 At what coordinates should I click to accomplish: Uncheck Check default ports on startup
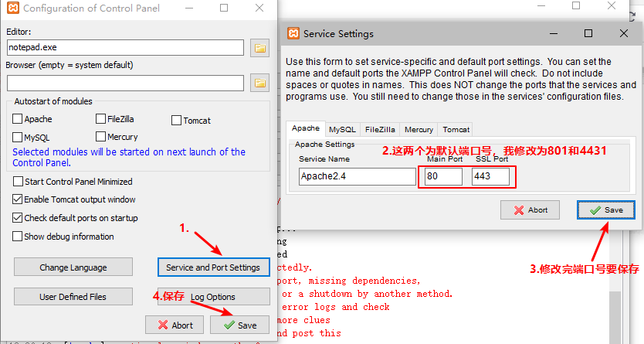click(x=17, y=217)
